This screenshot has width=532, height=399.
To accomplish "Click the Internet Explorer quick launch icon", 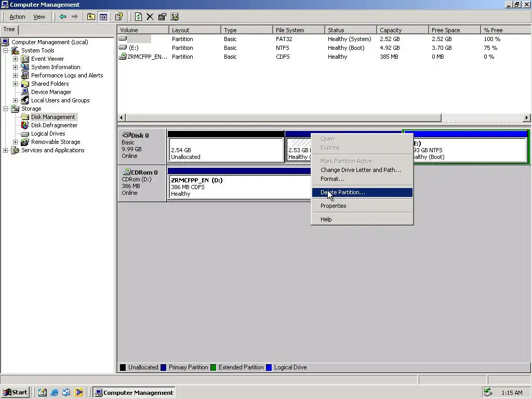I will pos(54,393).
